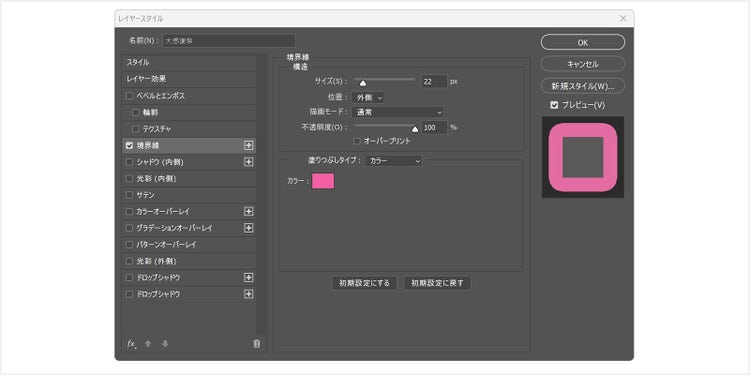Add another シャドウ (内側) effect with plus icon

tap(249, 162)
